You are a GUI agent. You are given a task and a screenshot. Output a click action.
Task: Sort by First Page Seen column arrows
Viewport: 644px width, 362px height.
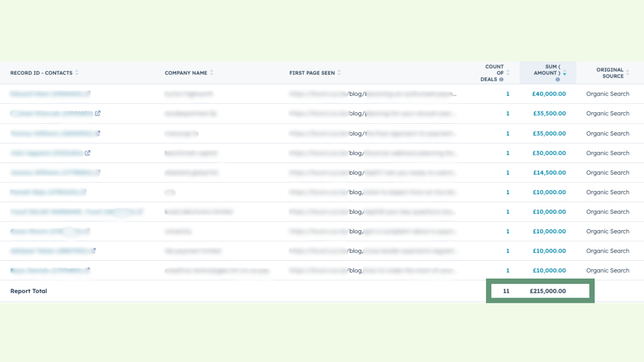(339, 72)
